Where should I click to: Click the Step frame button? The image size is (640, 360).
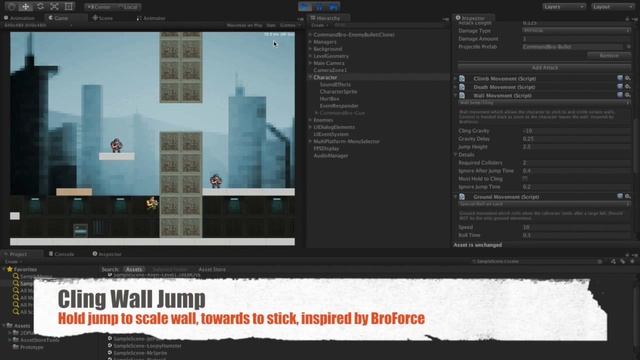pos(333,7)
